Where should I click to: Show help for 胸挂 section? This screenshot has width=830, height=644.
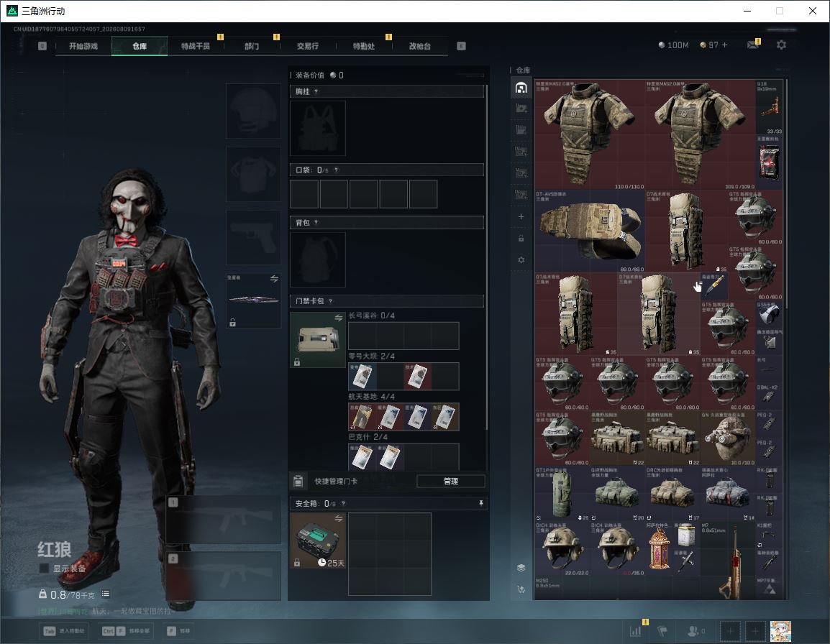tap(316, 91)
